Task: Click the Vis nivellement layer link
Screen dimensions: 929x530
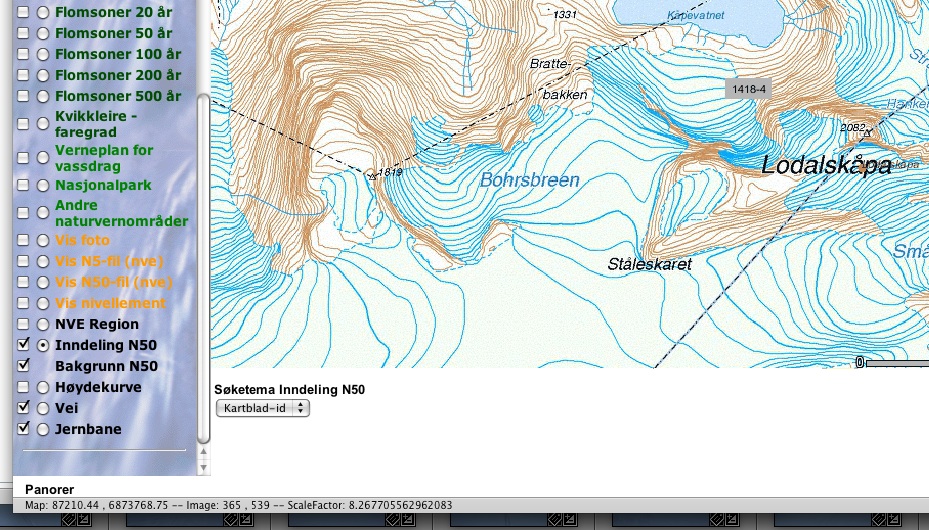Action: (x=110, y=303)
